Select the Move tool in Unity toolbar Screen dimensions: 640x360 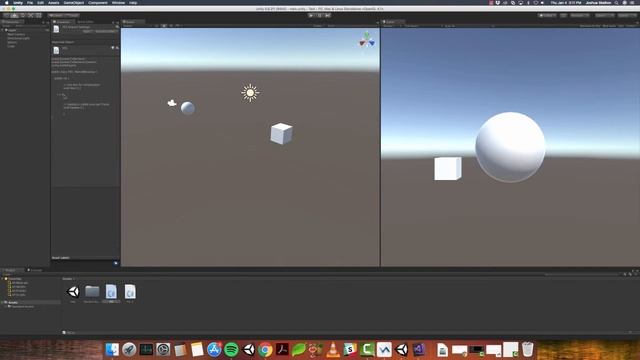14,16
